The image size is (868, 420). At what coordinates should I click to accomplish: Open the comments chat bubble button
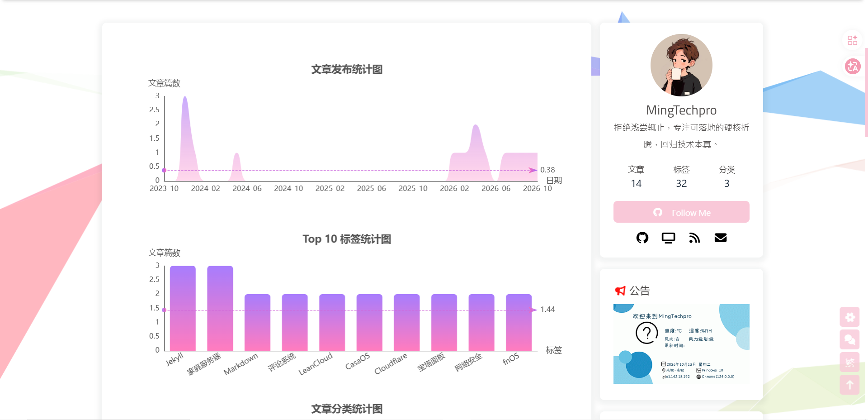pyautogui.click(x=850, y=339)
